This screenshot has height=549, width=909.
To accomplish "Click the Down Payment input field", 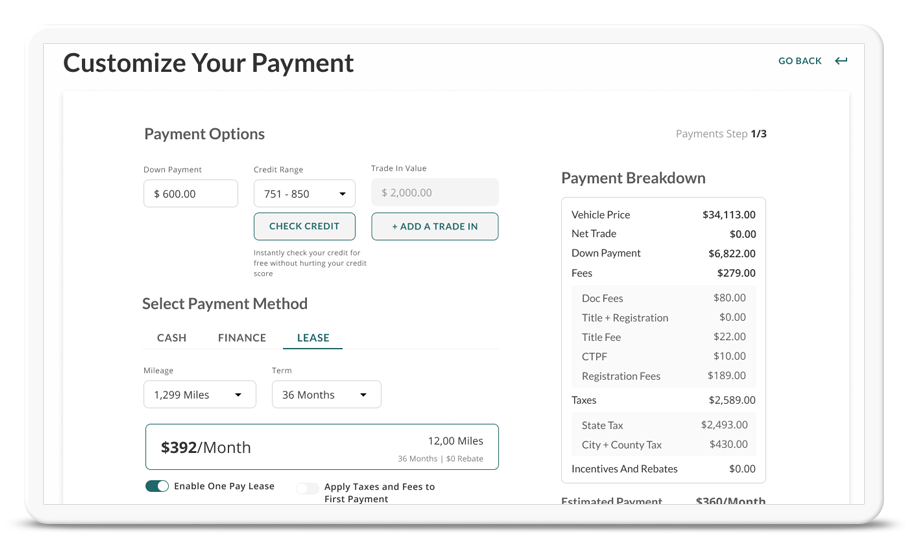I will click(x=190, y=194).
